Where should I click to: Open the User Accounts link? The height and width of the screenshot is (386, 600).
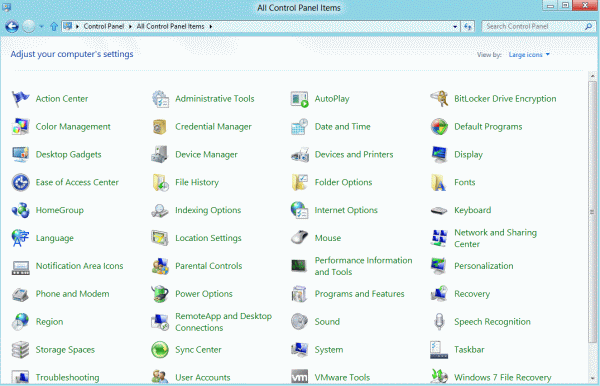click(x=203, y=378)
